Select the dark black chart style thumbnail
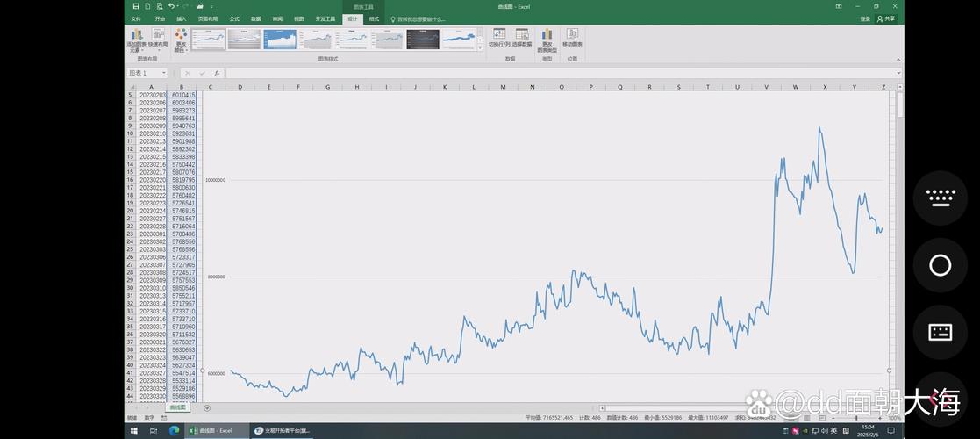 tap(423, 40)
